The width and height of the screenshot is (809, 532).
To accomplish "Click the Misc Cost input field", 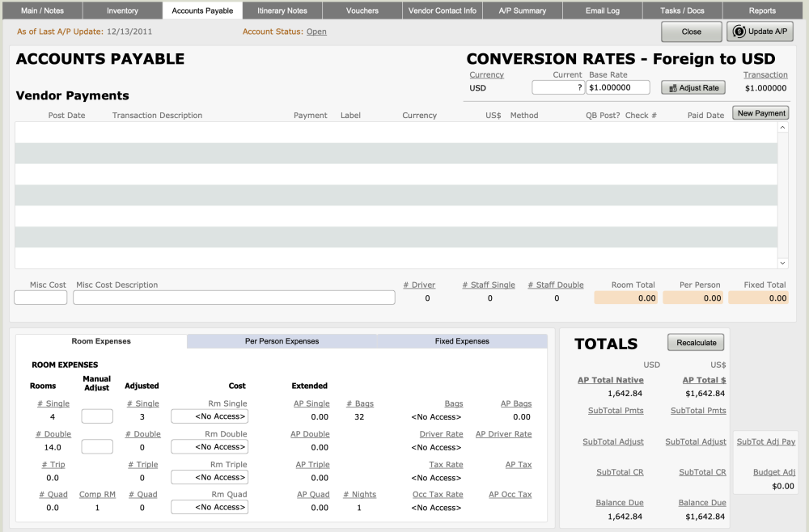I will click(x=40, y=298).
